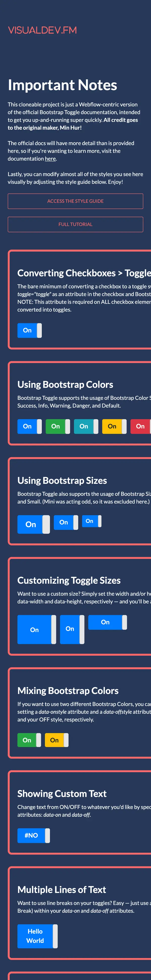This screenshot has height=980, width=151.
Task: Toggle the green success color switch
Action: pyautogui.click(x=58, y=426)
